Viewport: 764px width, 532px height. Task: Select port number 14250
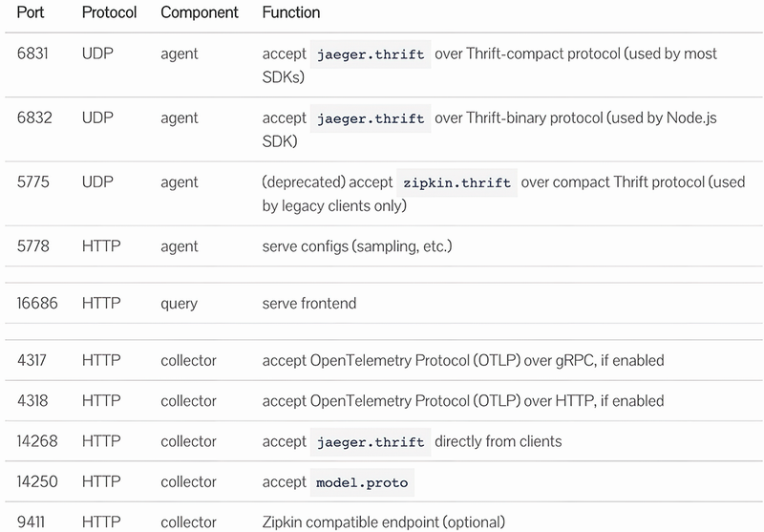pos(37,481)
